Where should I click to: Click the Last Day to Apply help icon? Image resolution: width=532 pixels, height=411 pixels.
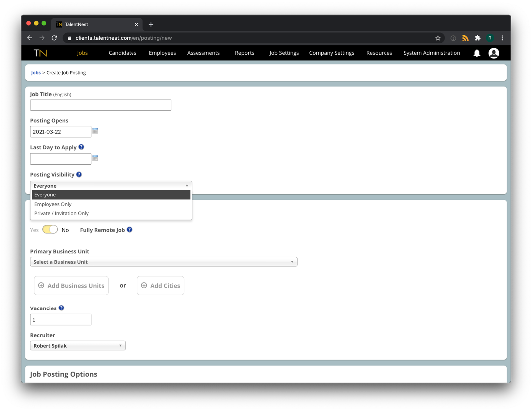(81, 147)
